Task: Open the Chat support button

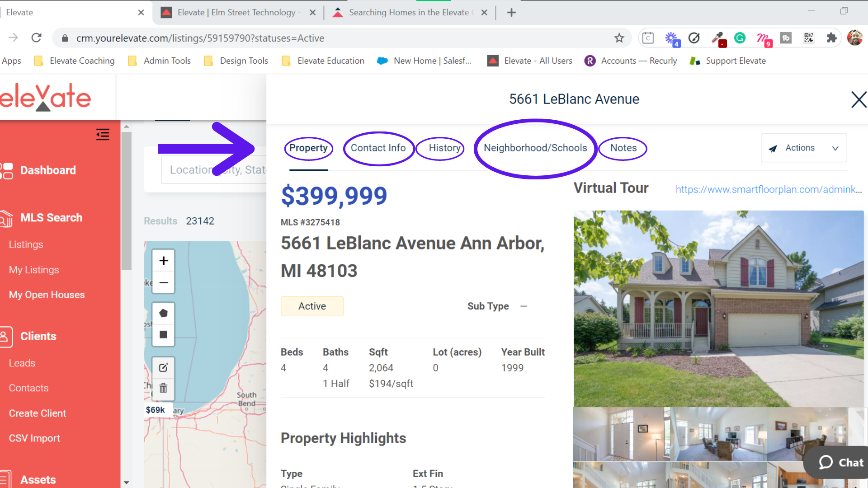Action: click(841, 462)
